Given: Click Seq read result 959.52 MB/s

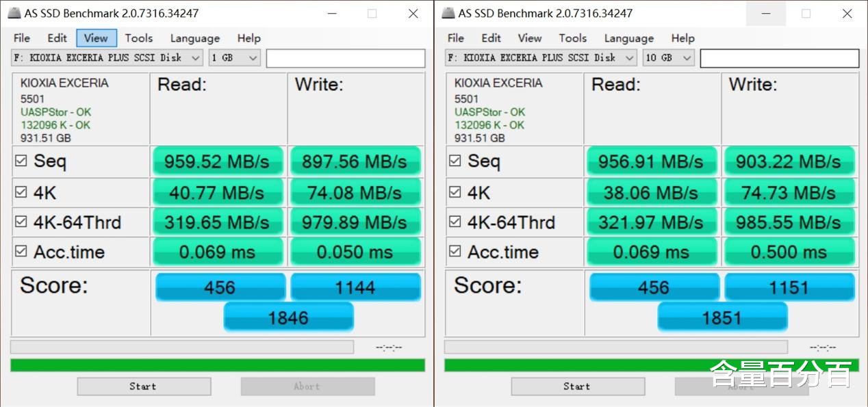Looking at the screenshot, I should (218, 161).
